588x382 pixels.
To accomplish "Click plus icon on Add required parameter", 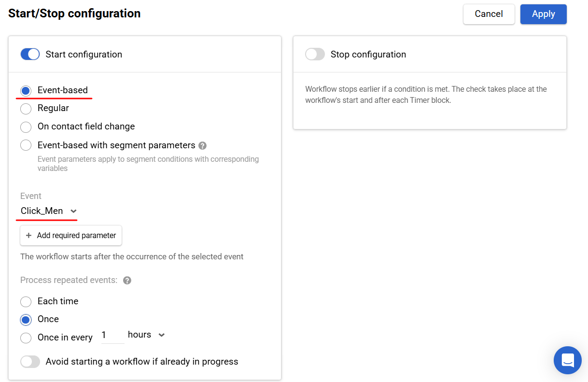I will [28, 236].
